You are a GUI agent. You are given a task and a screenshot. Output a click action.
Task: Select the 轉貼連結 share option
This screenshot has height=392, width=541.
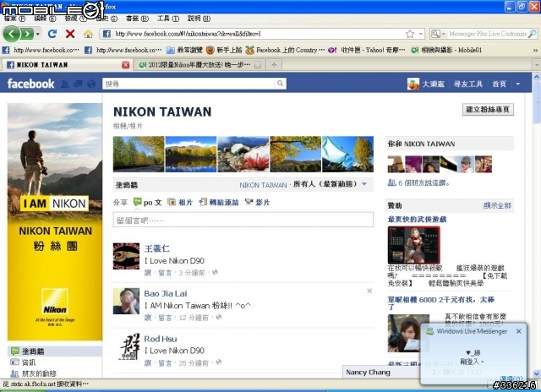tap(219, 203)
